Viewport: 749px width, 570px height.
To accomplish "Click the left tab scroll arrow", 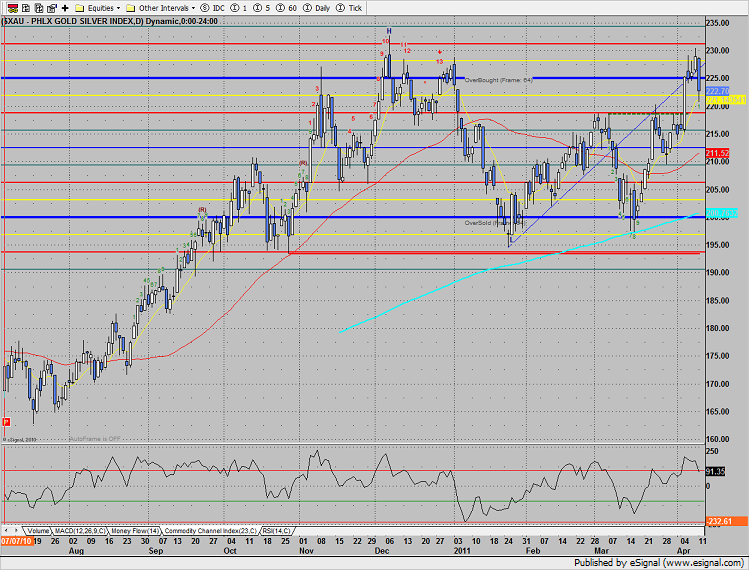I will click(7, 531).
